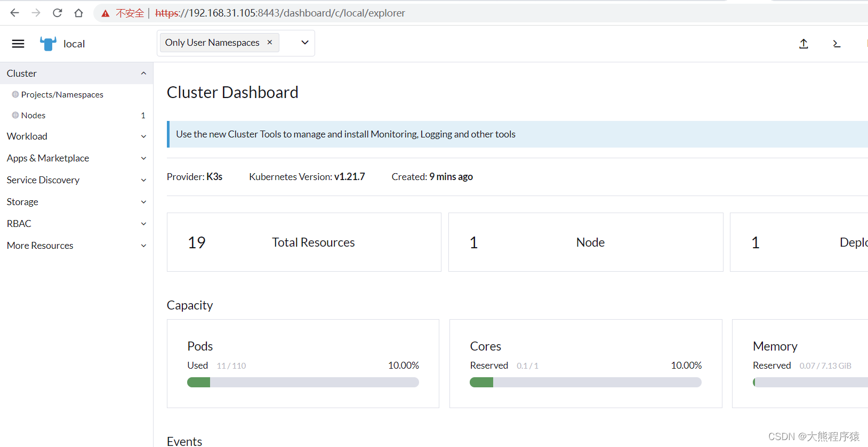Click the Kubernetes Version v1.21.7 text
This screenshot has height=447, width=868.
pos(307,177)
